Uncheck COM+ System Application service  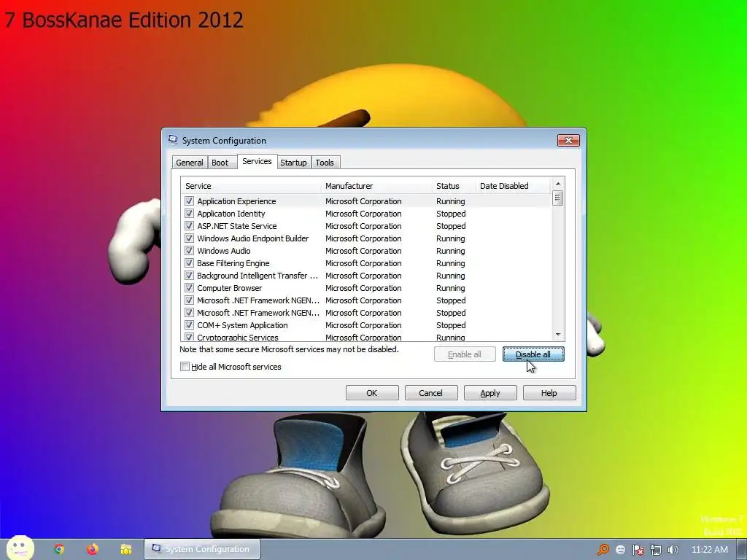pyautogui.click(x=189, y=324)
